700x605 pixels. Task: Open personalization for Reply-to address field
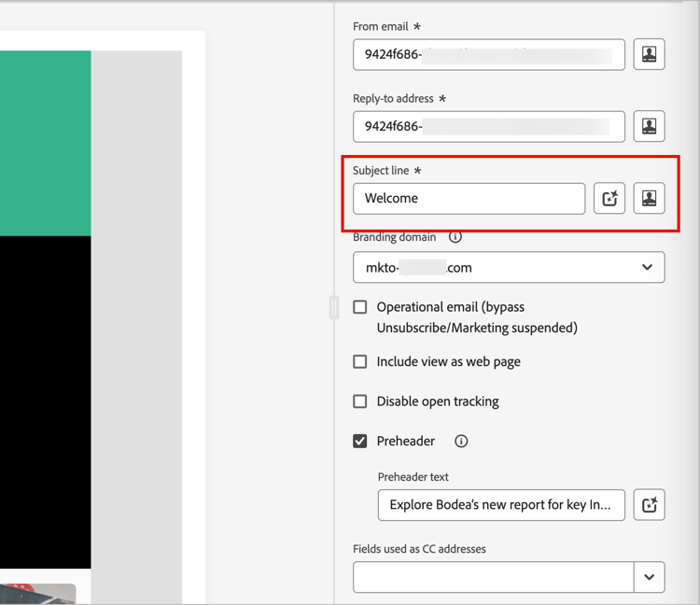click(649, 126)
